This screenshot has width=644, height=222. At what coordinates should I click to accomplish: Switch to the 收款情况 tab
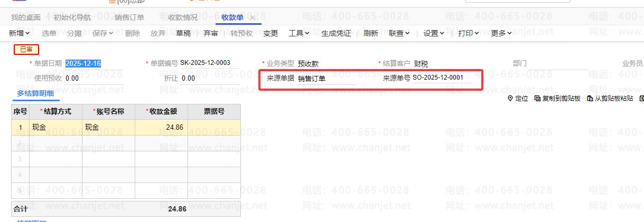coord(183,17)
